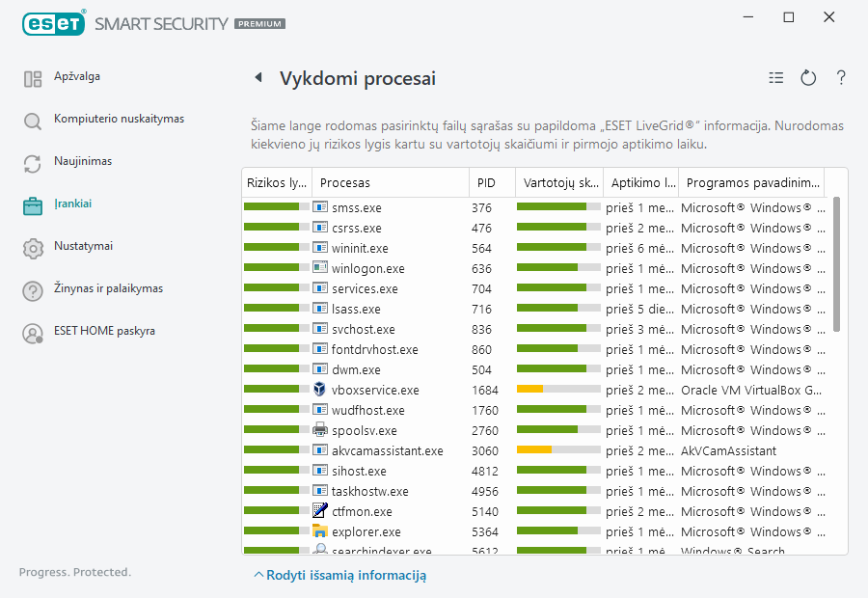Open the Įrankiai section
Screen dimensions: 868x598
(x=72, y=204)
